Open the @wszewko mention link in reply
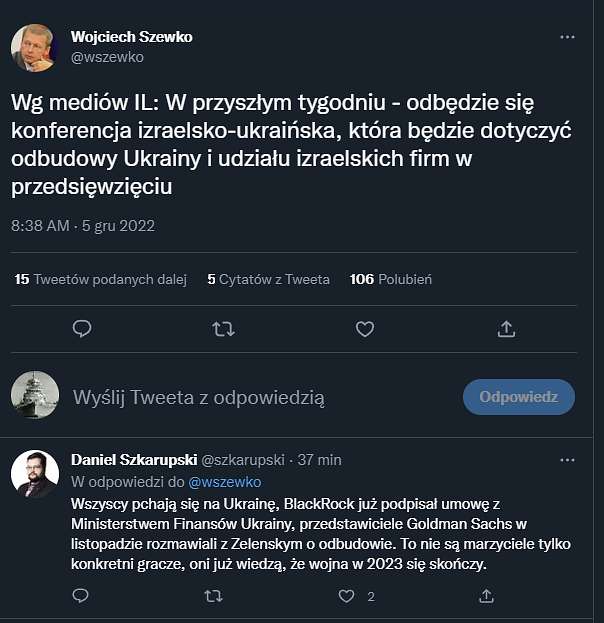Image resolution: width=604 pixels, height=623 pixels. click(225, 482)
